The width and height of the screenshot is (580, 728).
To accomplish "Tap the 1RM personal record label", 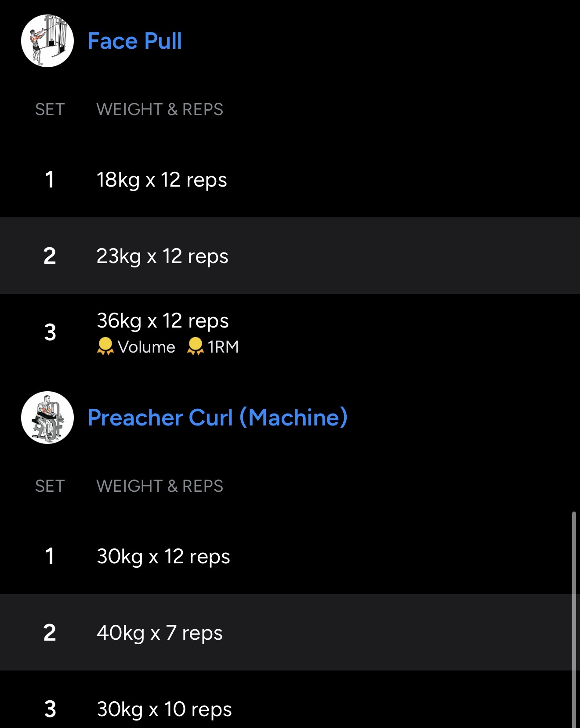I will (223, 347).
